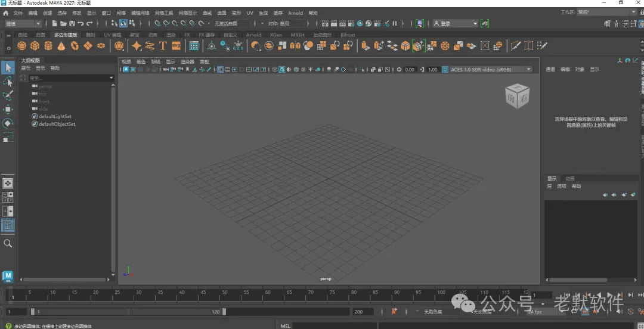Toggle smooth shade all in viewport
Screen dimensions: 644x329
point(282,70)
